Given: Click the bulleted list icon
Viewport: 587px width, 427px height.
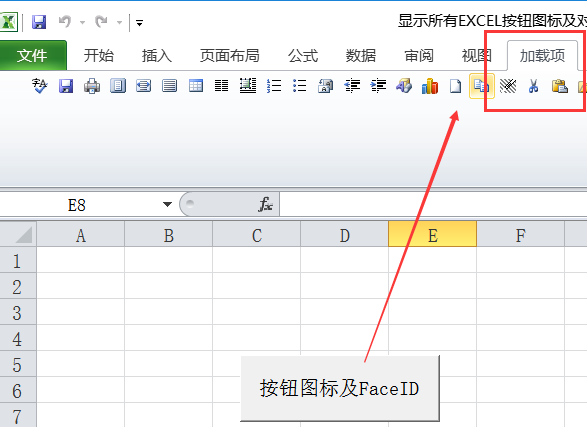Looking at the screenshot, I should coord(300,86).
